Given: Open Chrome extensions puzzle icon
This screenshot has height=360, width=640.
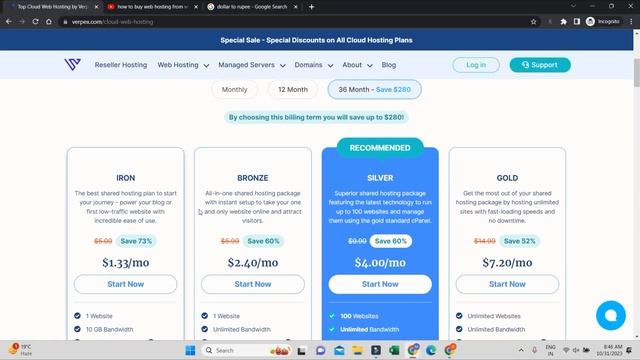Looking at the screenshot, I should [x=563, y=22].
